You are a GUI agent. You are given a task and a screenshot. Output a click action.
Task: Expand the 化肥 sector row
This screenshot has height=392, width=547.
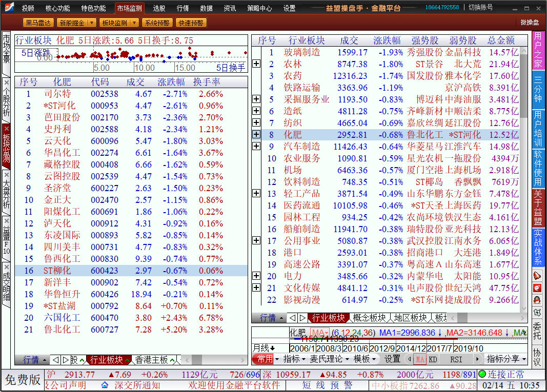(256, 134)
